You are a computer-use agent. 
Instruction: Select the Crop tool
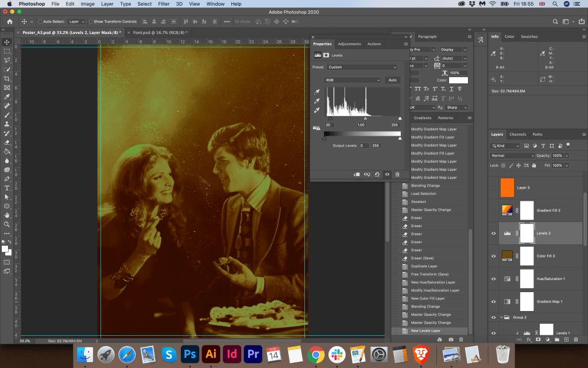(x=7, y=78)
